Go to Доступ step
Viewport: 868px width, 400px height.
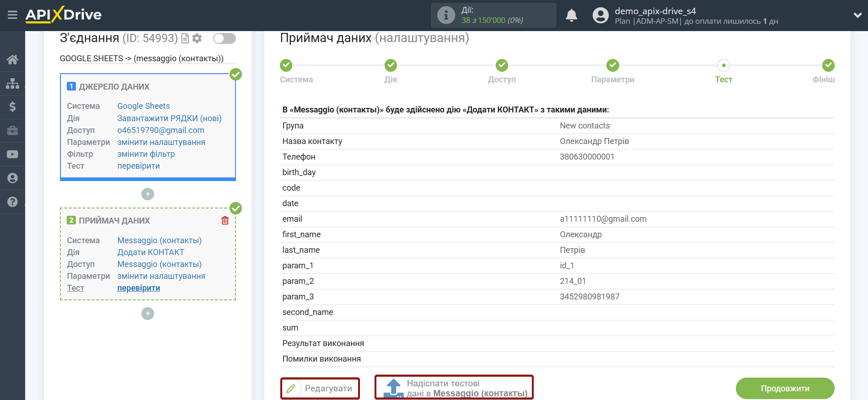pyautogui.click(x=502, y=65)
